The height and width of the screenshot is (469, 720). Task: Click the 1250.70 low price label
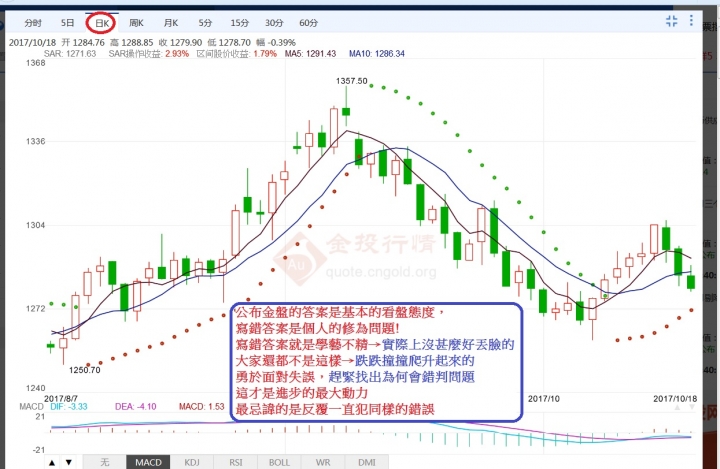click(x=84, y=370)
